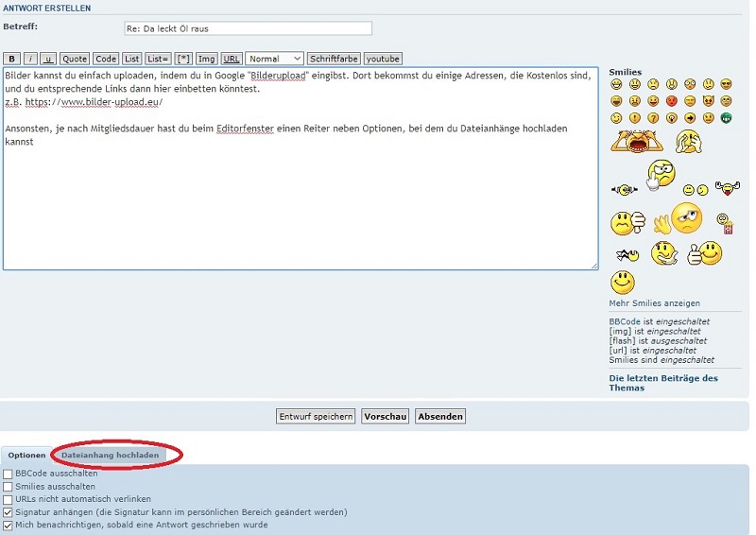Check the 'BBCode ausschalten' checkbox
756x535 pixels.
[x=9, y=473]
